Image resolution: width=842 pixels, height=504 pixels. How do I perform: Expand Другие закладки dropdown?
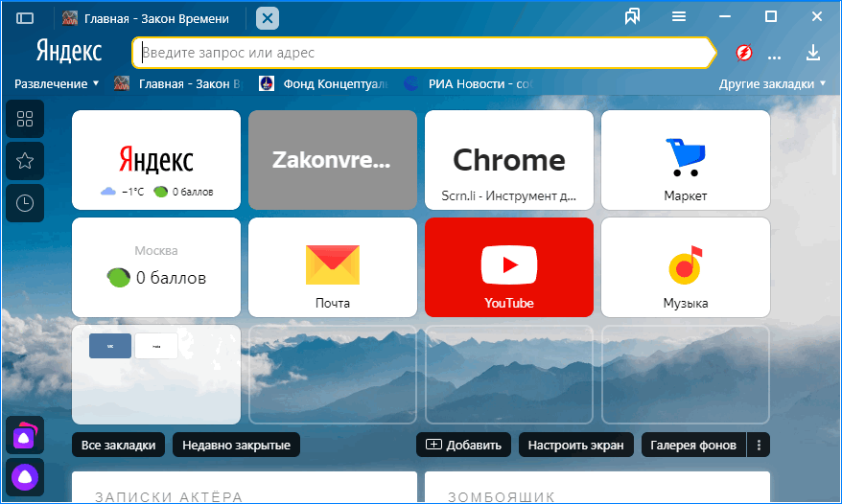pyautogui.click(x=772, y=83)
